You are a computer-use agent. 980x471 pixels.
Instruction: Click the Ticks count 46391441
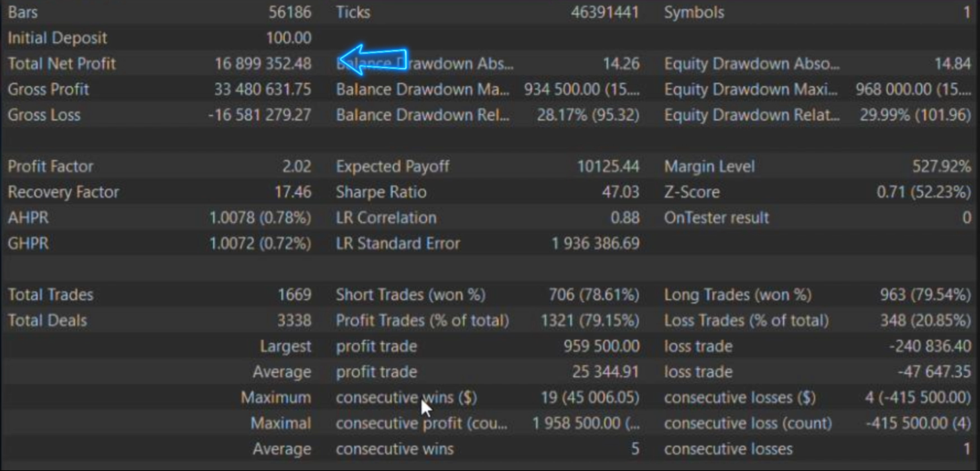pyautogui.click(x=605, y=12)
